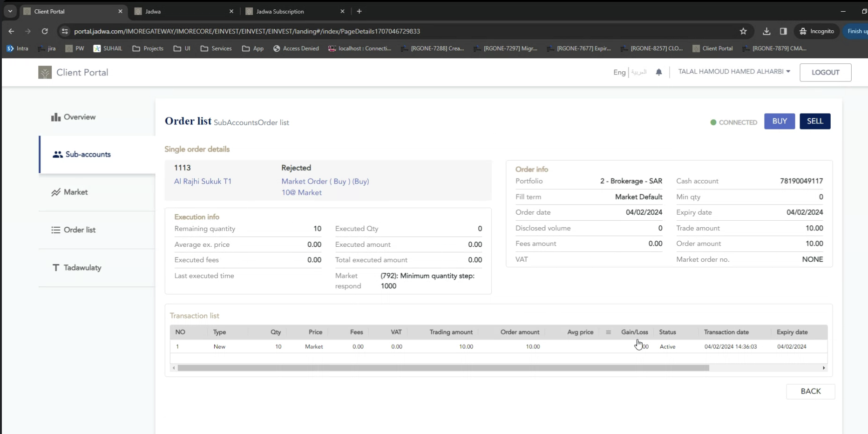
Task: Expand the user name account dropdown
Action: (x=734, y=72)
